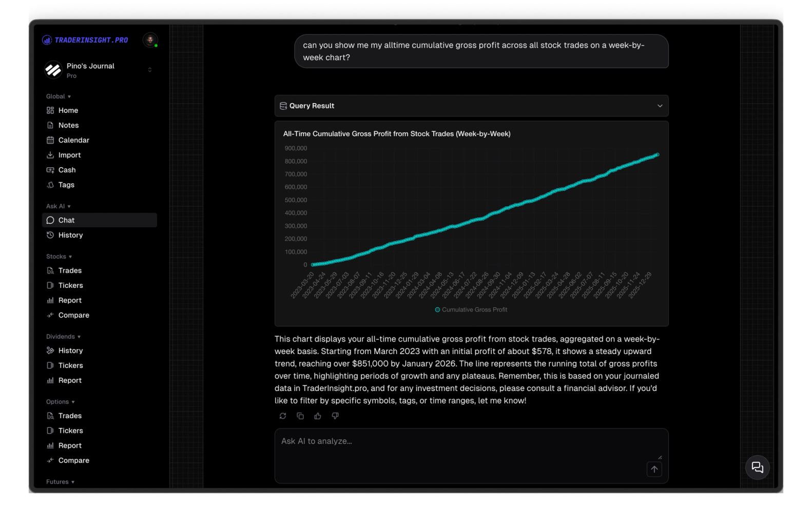Click the Options Compare icon
This screenshot has width=812, height=531.
click(50, 460)
